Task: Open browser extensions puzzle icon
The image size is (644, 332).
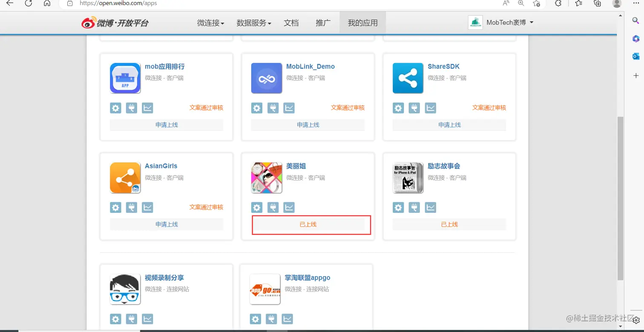Action: point(558,3)
